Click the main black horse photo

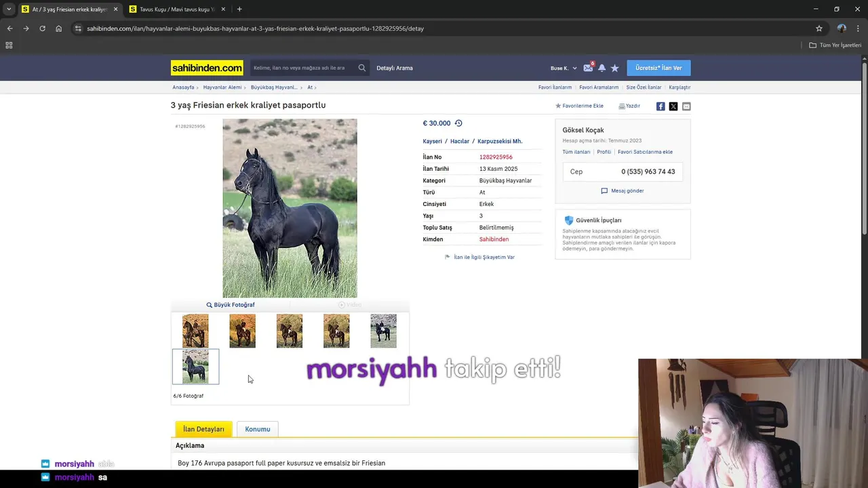tap(290, 208)
